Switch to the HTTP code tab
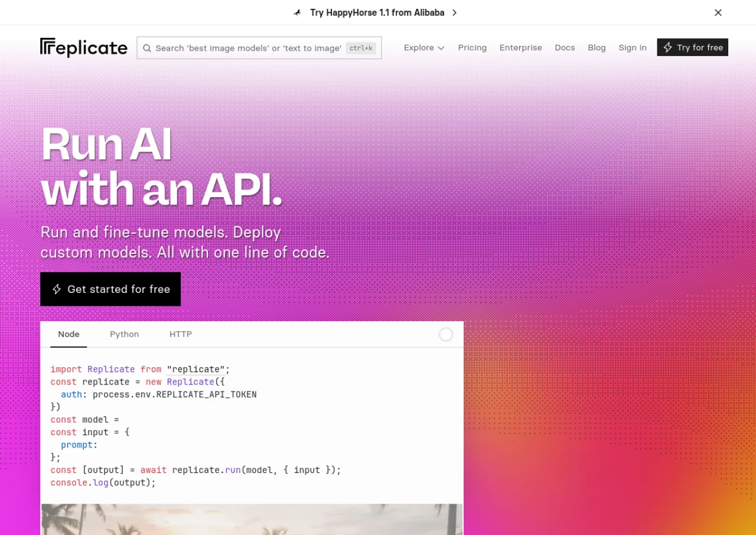The image size is (756, 535). click(181, 334)
